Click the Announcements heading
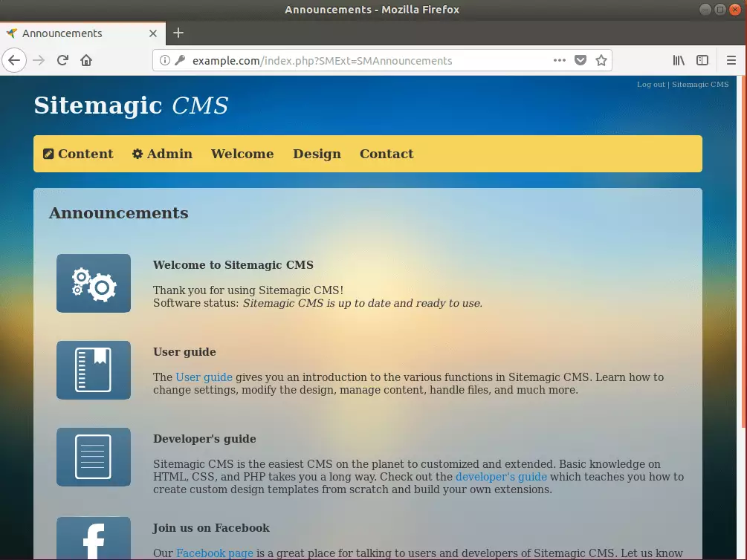This screenshot has width=747, height=560. [119, 213]
